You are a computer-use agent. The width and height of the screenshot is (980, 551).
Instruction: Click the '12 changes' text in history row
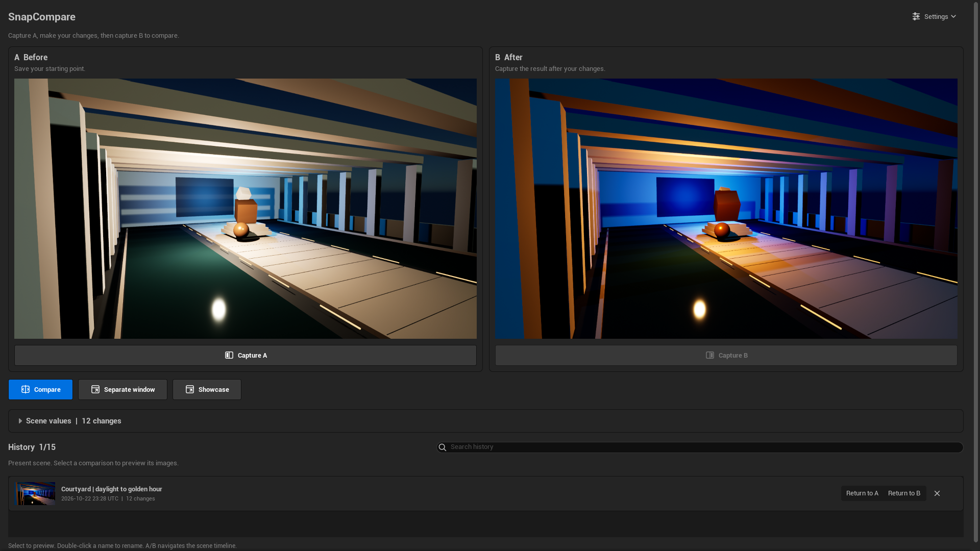coord(140,499)
